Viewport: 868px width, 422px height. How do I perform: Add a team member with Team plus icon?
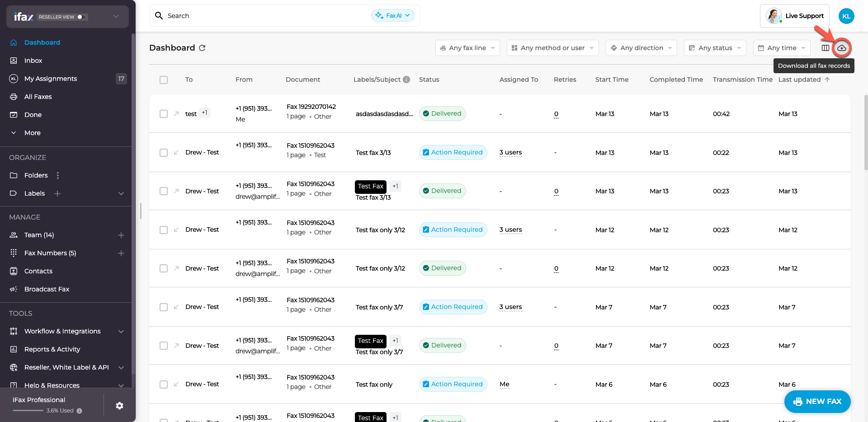(x=121, y=235)
